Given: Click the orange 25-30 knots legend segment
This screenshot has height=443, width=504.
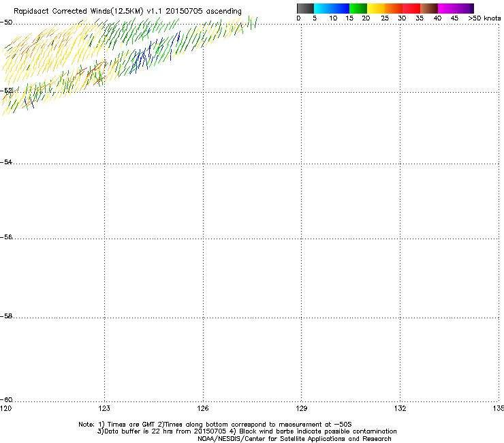Looking at the screenshot, I should pyautogui.click(x=394, y=8).
